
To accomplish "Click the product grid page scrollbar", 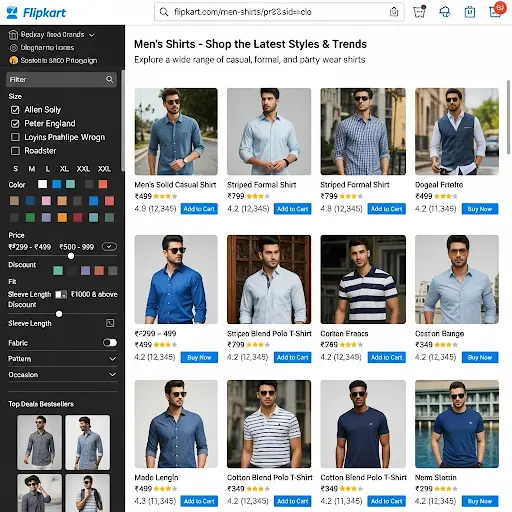I will pos(508,117).
